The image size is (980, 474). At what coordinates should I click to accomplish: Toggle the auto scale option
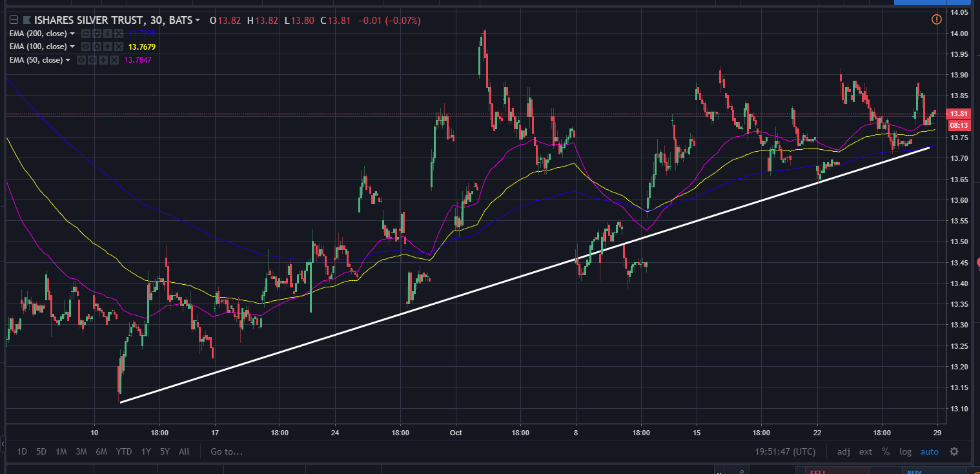click(x=930, y=451)
